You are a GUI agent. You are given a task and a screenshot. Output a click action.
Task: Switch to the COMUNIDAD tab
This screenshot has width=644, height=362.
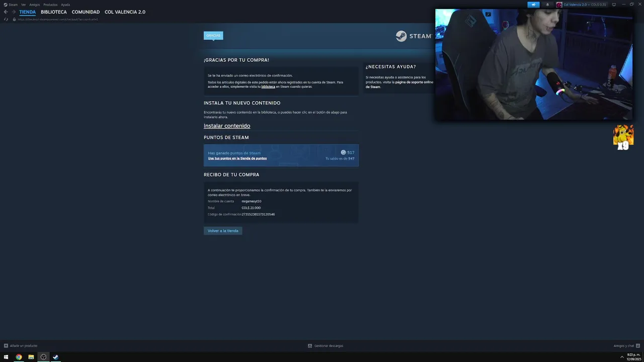86,12
